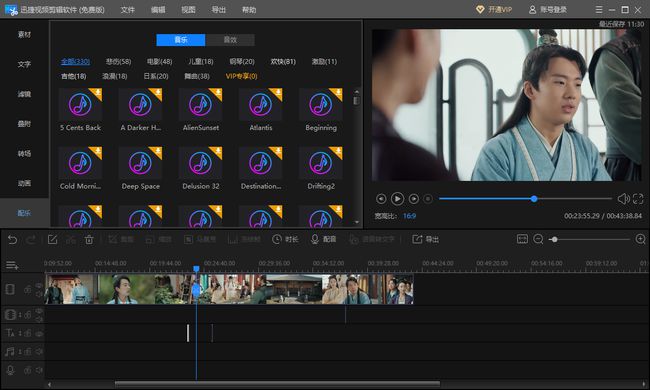Filter music by 儿童(18) category
Image resolution: width=650 pixels, height=390 pixels.
pos(201,62)
